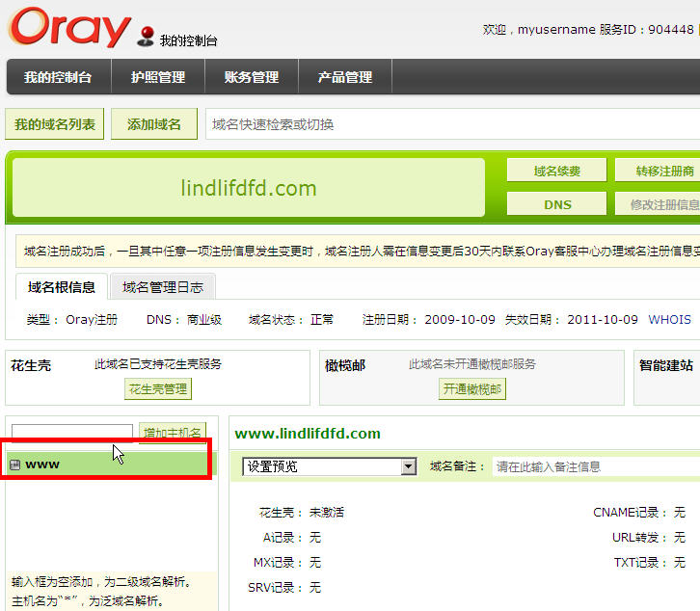Click the icon beside the www host

(15, 465)
